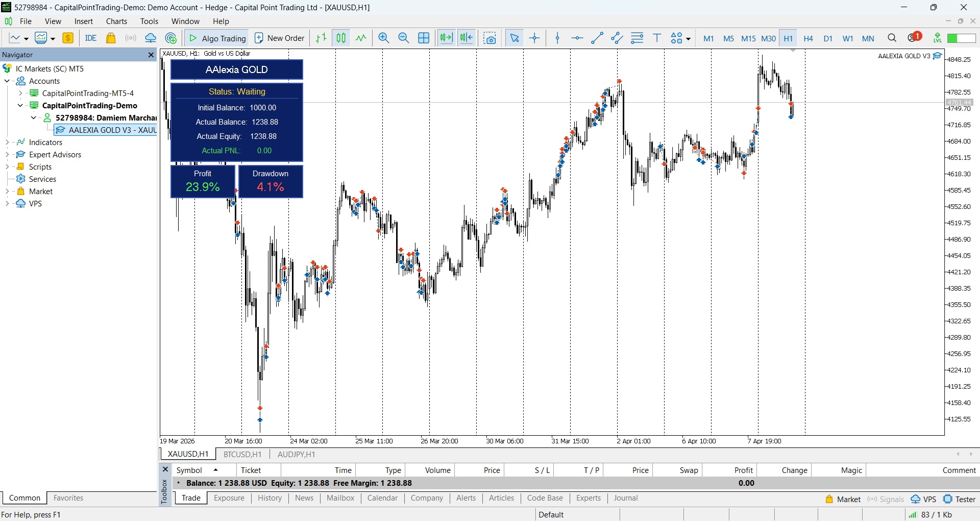
Task: Open the Market shopping bag in toolbar
Action: click(x=111, y=38)
